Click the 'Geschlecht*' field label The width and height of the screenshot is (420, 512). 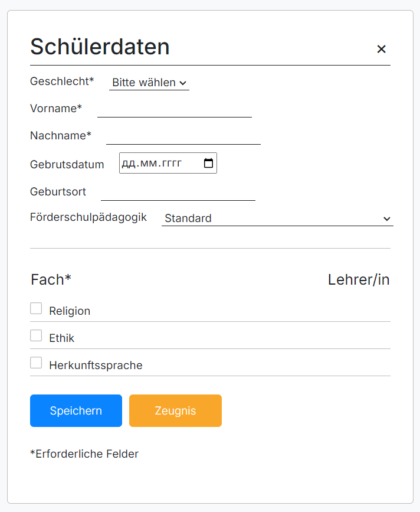tap(62, 81)
